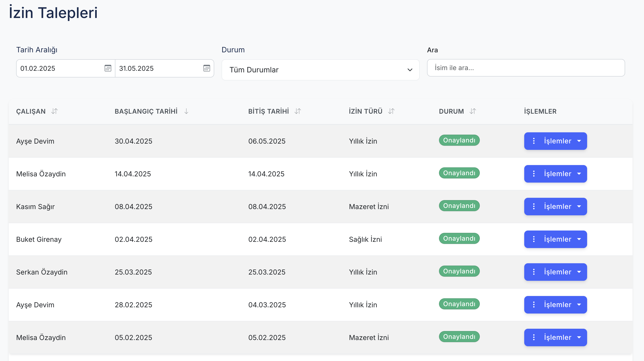The width and height of the screenshot is (644, 361).
Task: Click the BAŞLANGIÇ TARİHİ column header
Action: click(x=146, y=111)
